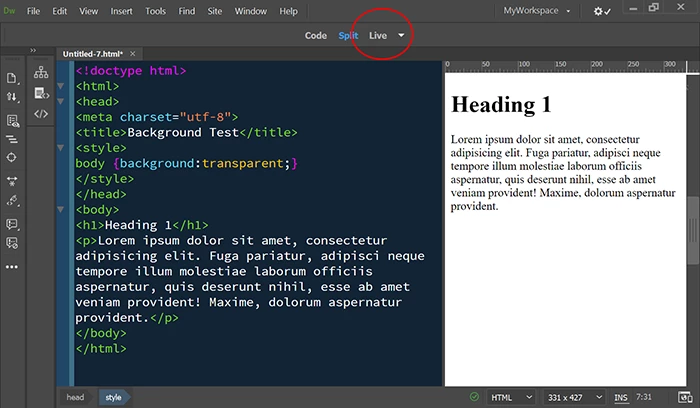The image size is (700, 408).
Task: Open the Customize Toolbar three-dots icon
Action: click(12, 267)
